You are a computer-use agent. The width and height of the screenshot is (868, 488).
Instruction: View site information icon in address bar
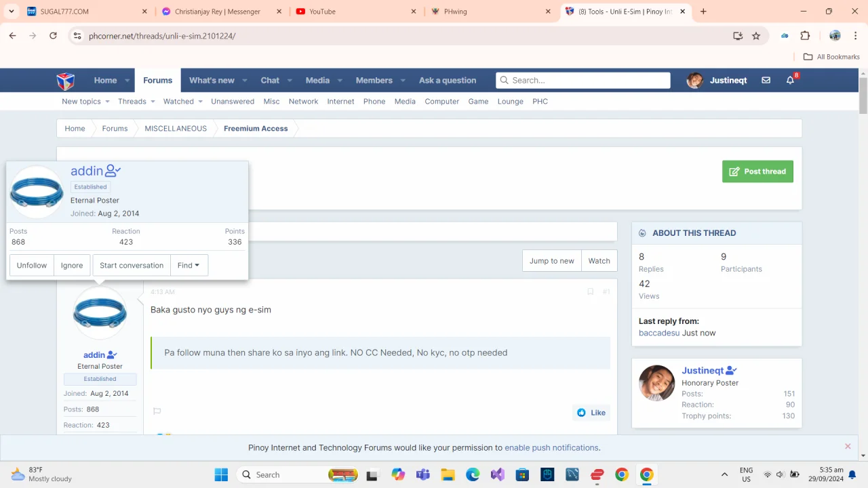[x=77, y=36]
